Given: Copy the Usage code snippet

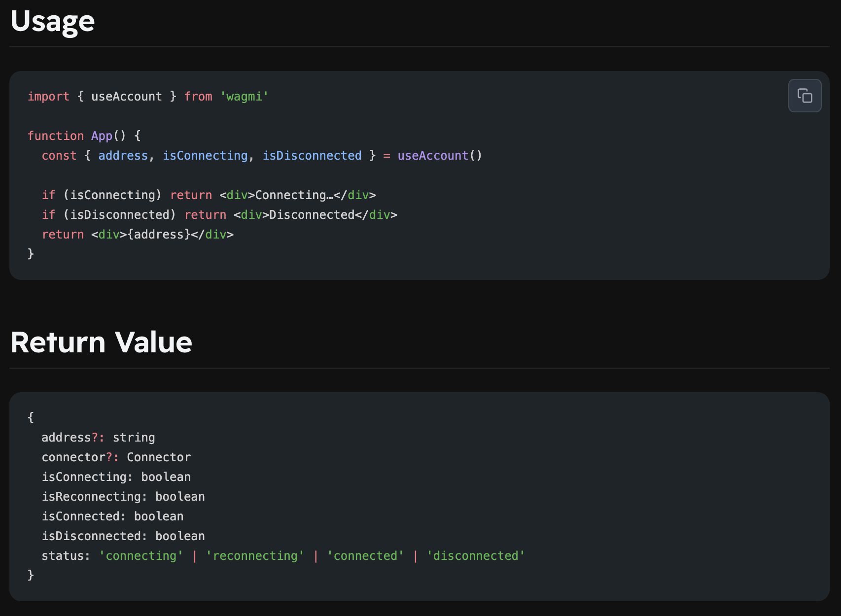Looking at the screenshot, I should pyautogui.click(x=805, y=96).
